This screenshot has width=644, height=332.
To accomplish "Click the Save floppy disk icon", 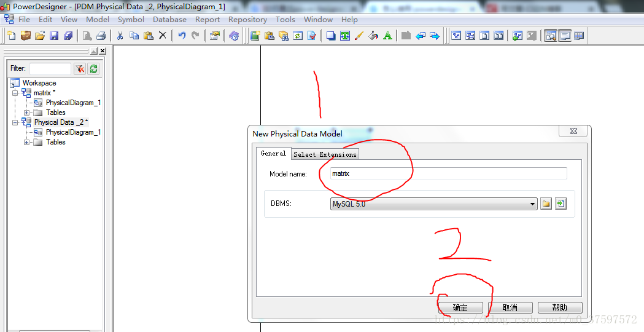I will pos(54,36).
